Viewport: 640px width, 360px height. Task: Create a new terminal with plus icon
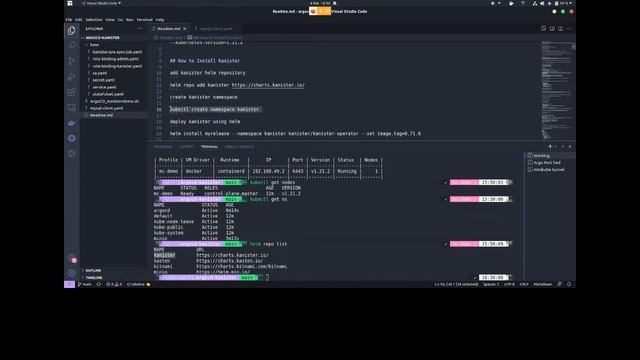pos(550,147)
